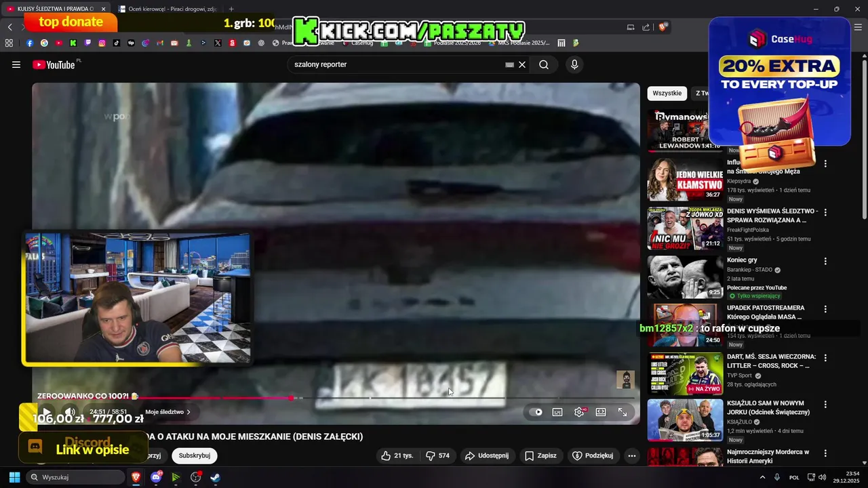Viewport: 868px width, 488px height.
Task: Go to YouTube home via logo
Action: click(x=54, y=64)
